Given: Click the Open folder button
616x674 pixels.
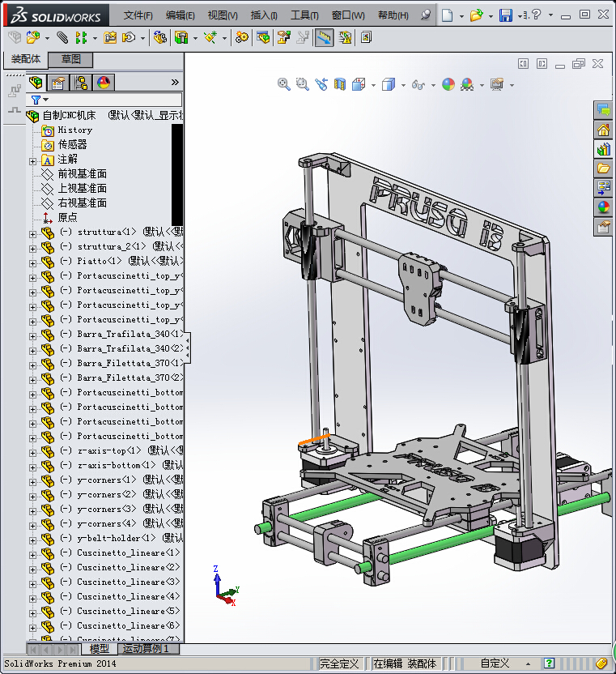Looking at the screenshot, I should [x=476, y=15].
